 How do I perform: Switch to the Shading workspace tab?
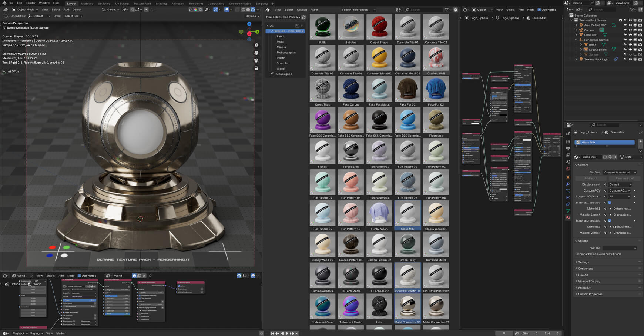click(161, 3)
